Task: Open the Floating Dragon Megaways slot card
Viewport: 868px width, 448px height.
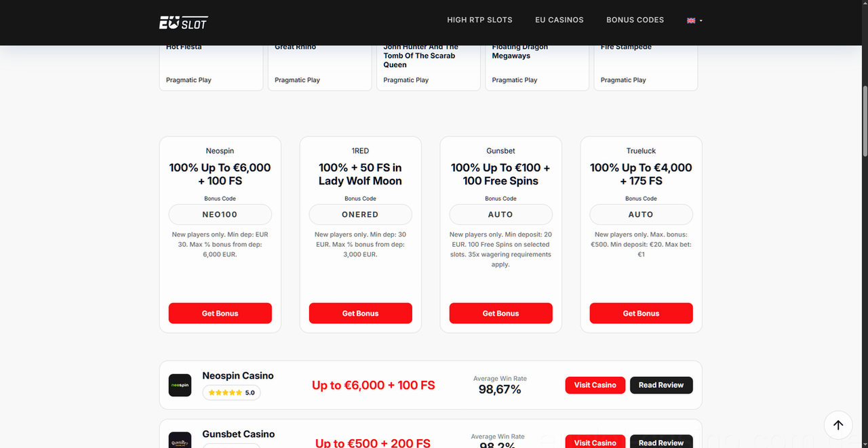Action: coord(537,68)
